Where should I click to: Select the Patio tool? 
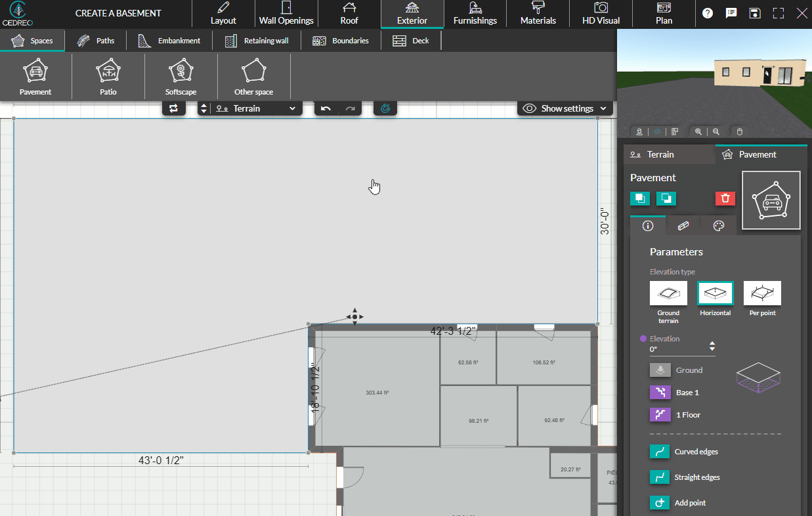(x=108, y=76)
